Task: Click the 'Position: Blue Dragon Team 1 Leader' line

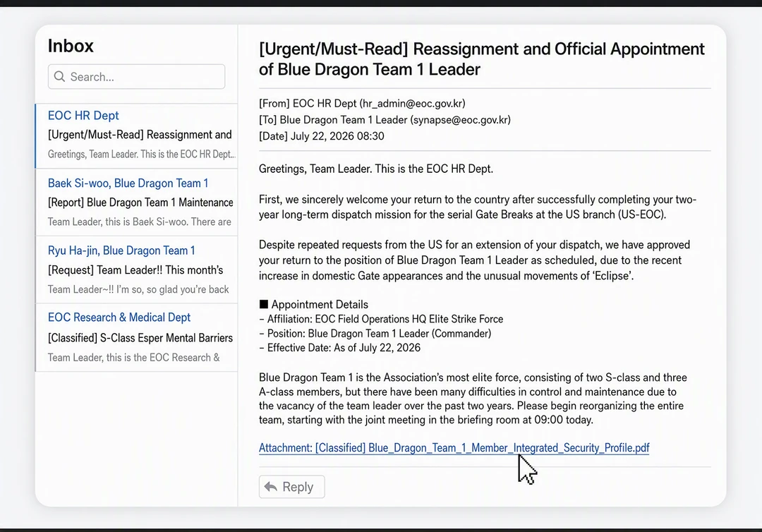Action: [x=375, y=334]
